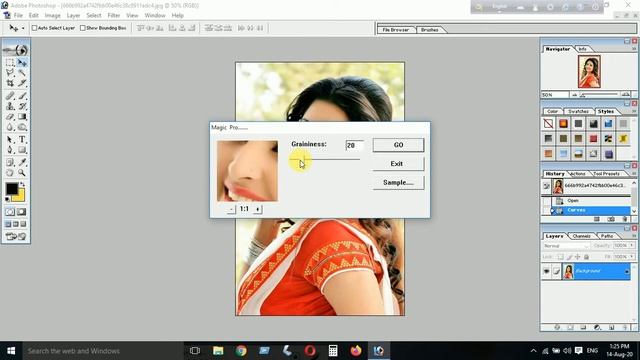Switch to the Actions tab

(x=577, y=173)
